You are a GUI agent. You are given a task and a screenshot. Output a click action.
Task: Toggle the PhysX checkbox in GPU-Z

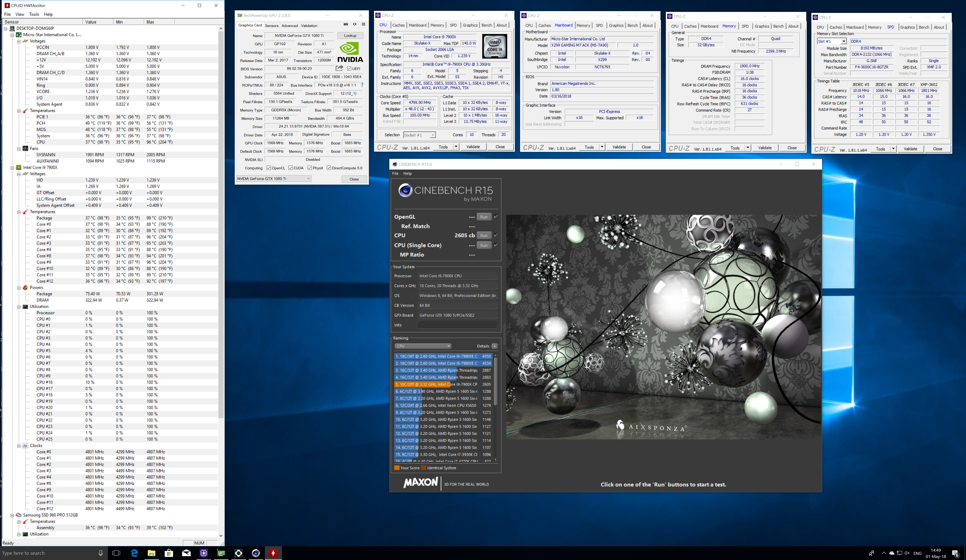pyautogui.click(x=310, y=168)
